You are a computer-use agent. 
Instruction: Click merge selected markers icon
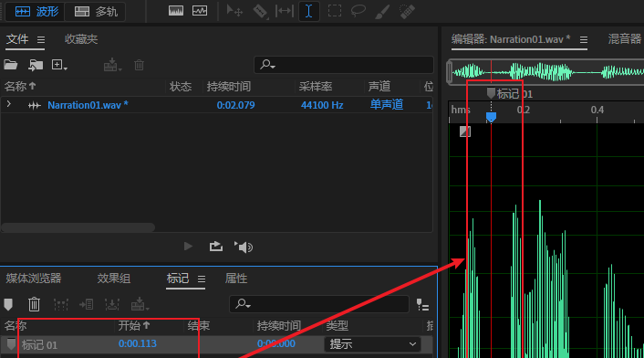61,304
